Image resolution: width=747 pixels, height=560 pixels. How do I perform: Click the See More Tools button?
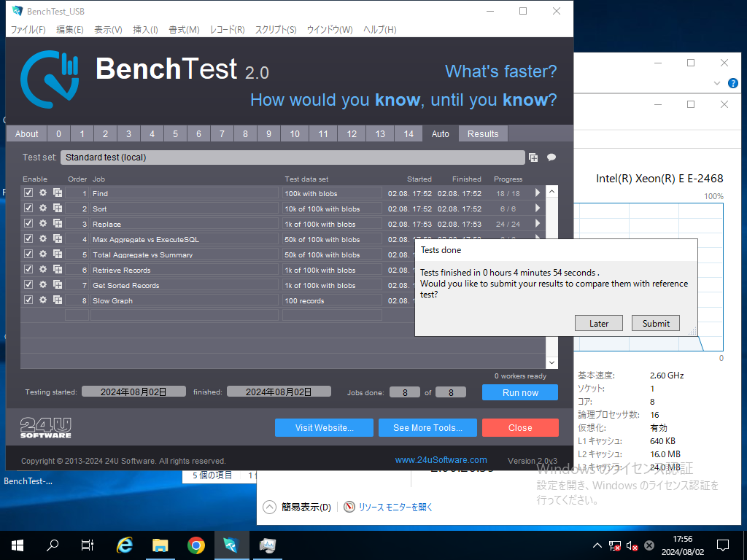[x=427, y=427]
